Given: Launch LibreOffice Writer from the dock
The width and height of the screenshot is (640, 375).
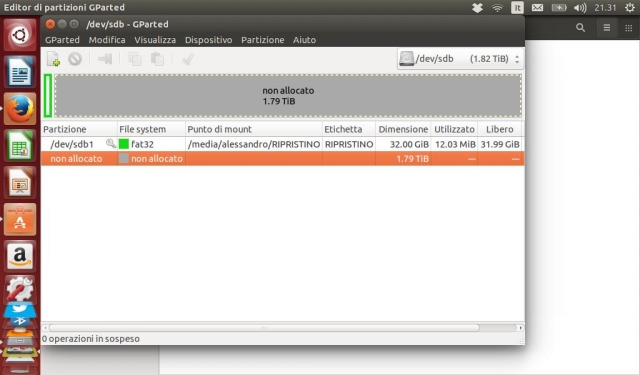Looking at the screenshot, I should tap(20, 72).
